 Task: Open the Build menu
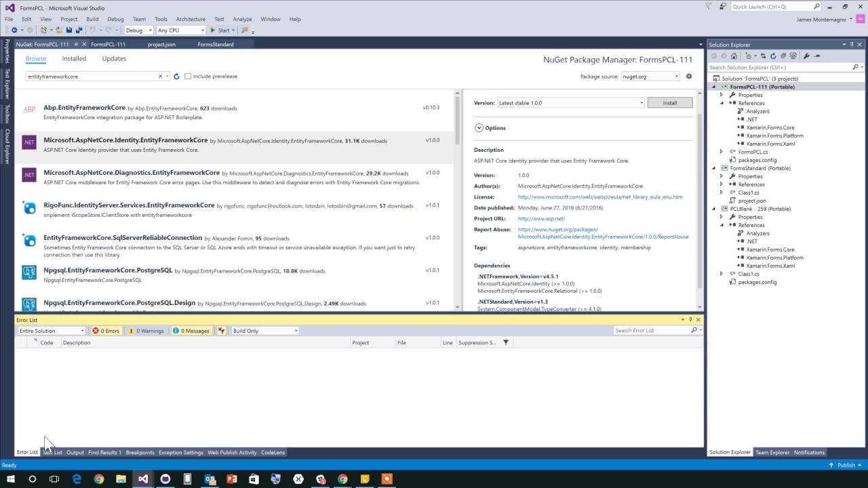point(92,19)
